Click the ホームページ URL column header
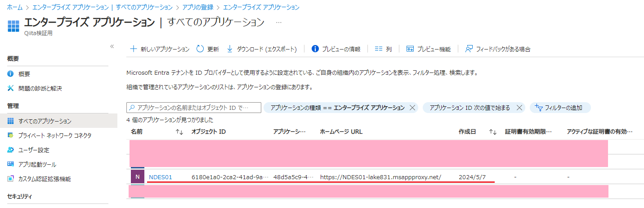The width and height of the screenshot is (644, 208). coord(341,131)
